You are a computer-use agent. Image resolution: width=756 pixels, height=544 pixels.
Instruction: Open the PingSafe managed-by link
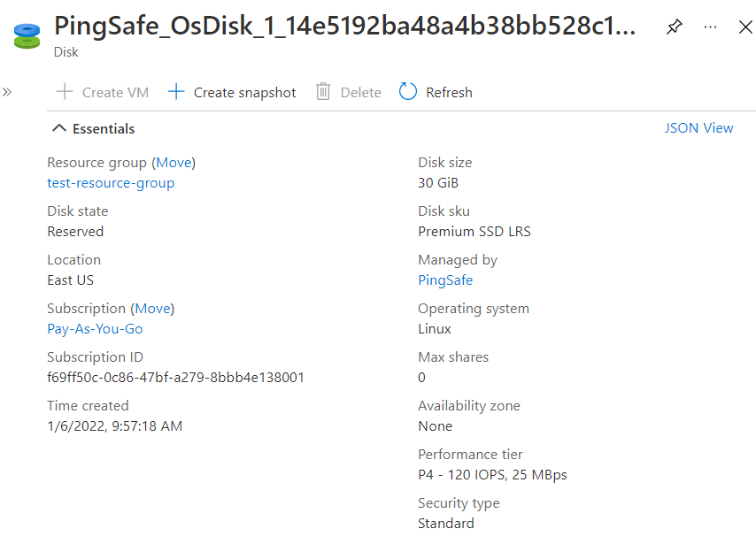[x=445, y=280]
